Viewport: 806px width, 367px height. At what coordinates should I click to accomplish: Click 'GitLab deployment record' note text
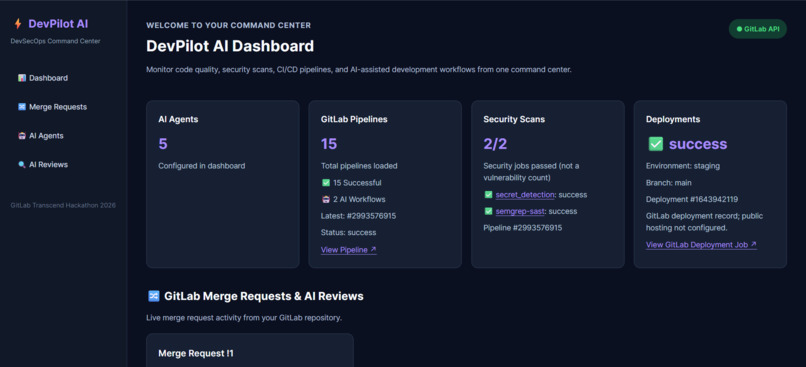tap(704, 222)
